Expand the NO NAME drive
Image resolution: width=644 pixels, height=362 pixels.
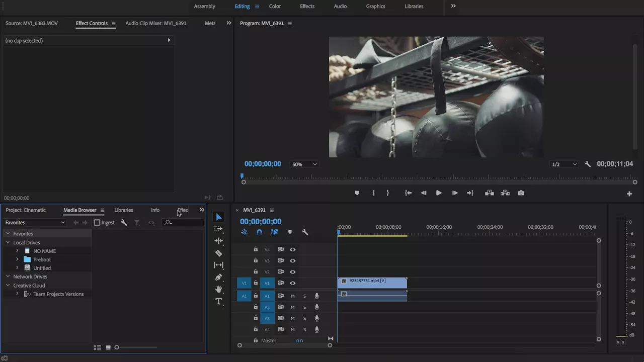(17, 251)
